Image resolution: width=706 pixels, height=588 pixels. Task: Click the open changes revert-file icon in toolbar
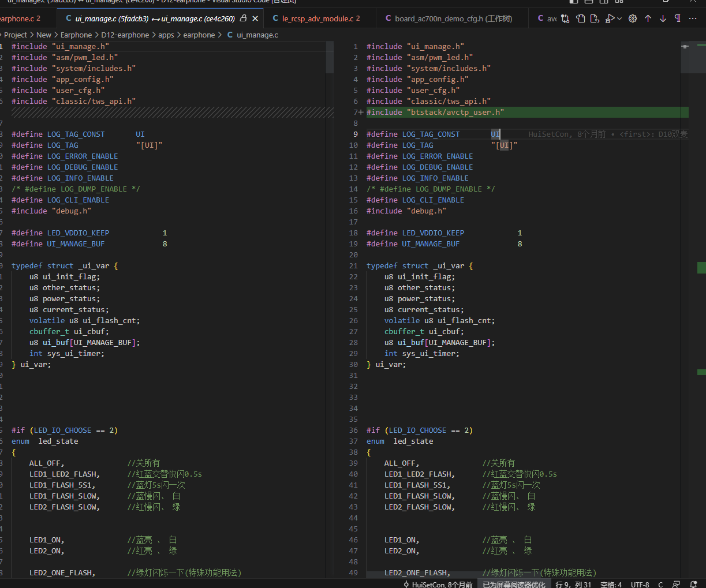tap(595, 18)
